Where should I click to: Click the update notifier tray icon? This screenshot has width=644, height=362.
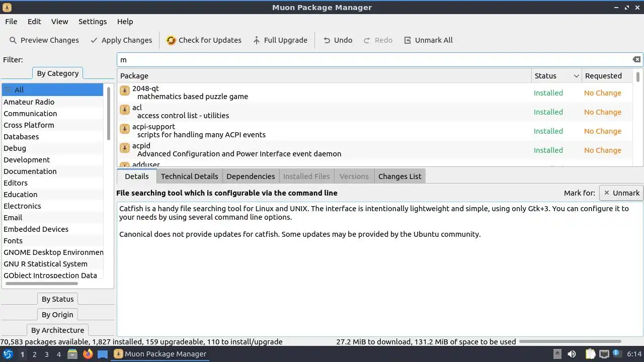(616, 354)
